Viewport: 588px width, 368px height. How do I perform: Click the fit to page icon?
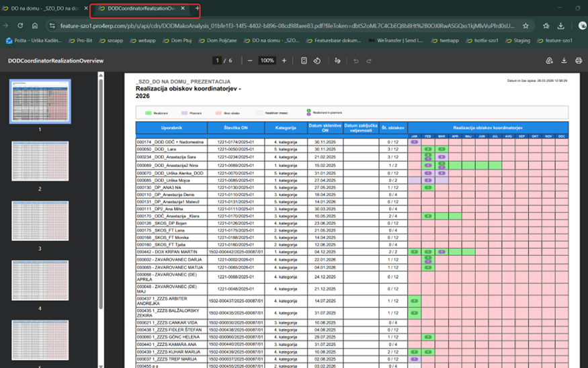304,60
